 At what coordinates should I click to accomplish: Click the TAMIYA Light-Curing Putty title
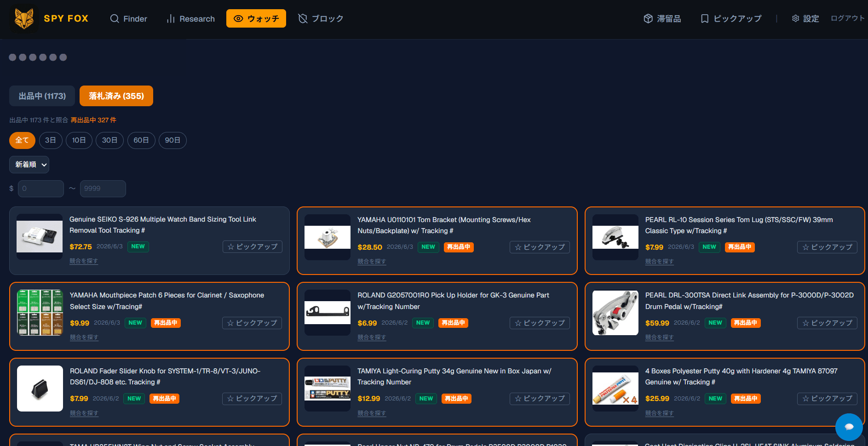click(454, 377)
